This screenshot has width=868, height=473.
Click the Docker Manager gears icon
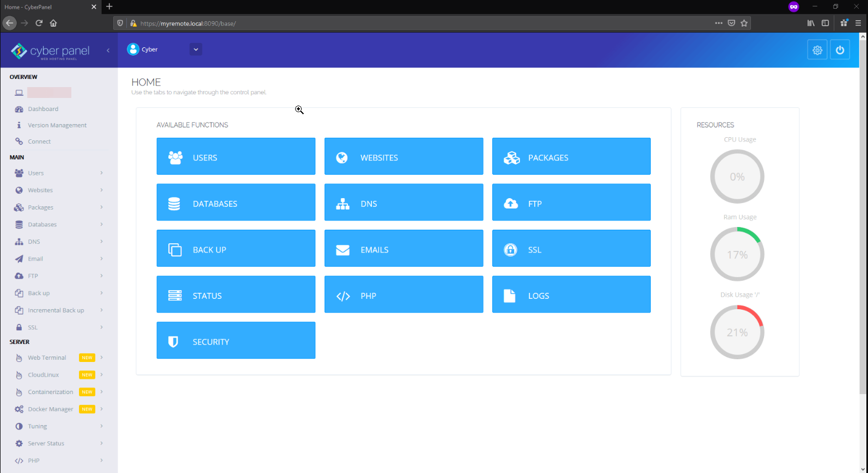click(x=19, y=409)
